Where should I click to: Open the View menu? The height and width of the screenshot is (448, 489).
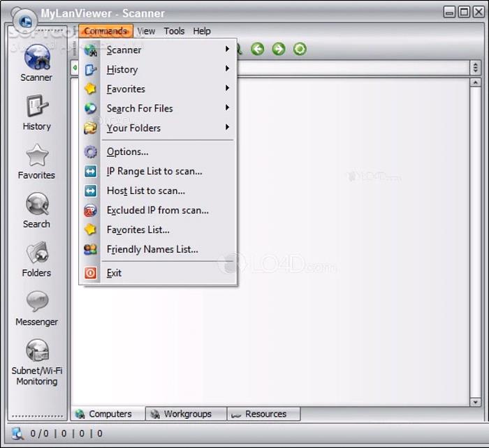tap(146, 31)
